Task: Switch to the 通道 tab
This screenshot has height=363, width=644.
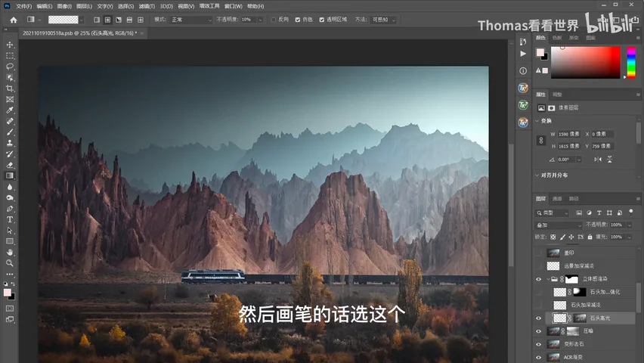Action: 557,199
